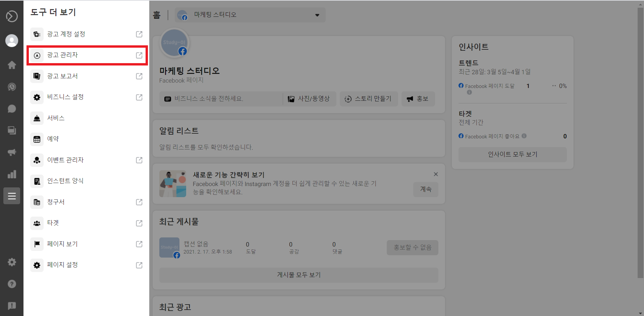The width and height of the screenshot is (644, 316).
Task: Click external link icon beside 이벤트 관리자
Action: pos(139,160)
